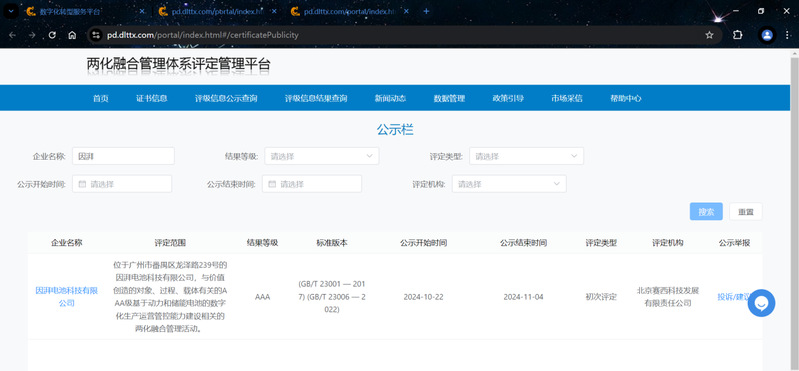Open 数据管理 navigation item
The height and width of the screenshot is (371, 799).
tap(449, 98)
